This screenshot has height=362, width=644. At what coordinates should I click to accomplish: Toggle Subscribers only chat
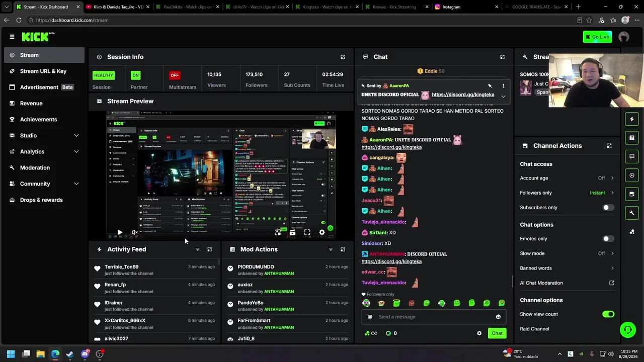(x=608, y=208)
